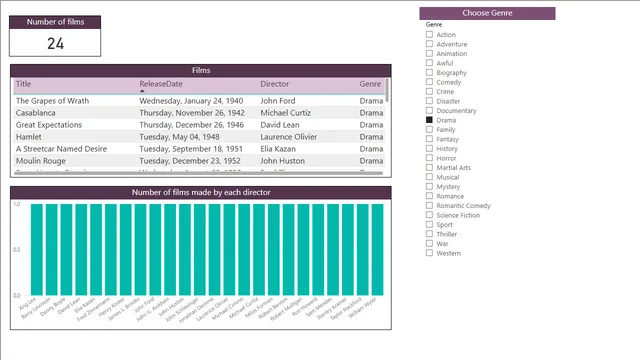Image resolution: width=640 pixels, height=360 pixels.
Task: Click the Films table vertical scrollbar
Action: coord(387,91)
